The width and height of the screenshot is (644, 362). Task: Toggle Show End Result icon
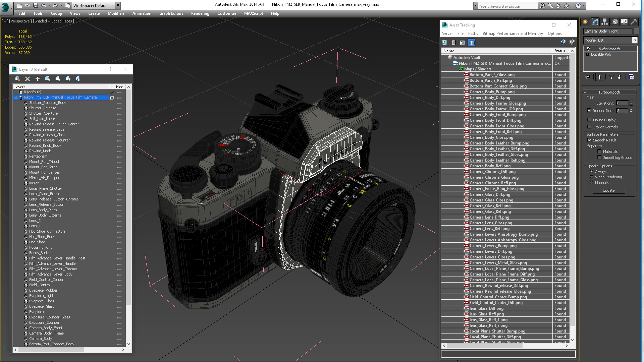point(600,77)
